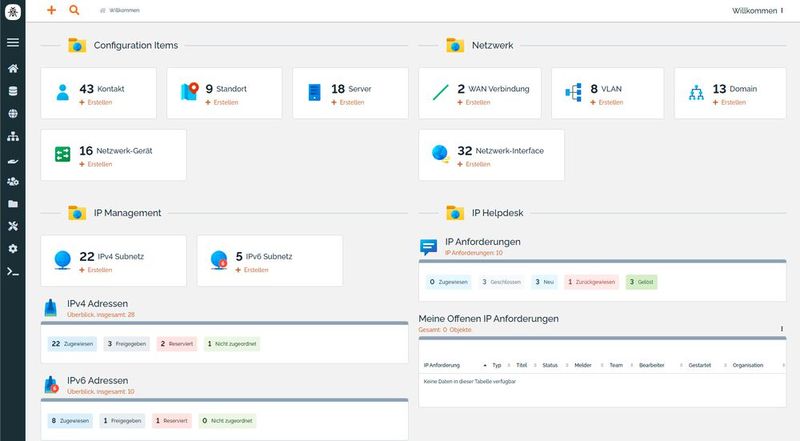Open the 8 Zugewiesen IPv6 addresses badge

(x=70, y=421)
